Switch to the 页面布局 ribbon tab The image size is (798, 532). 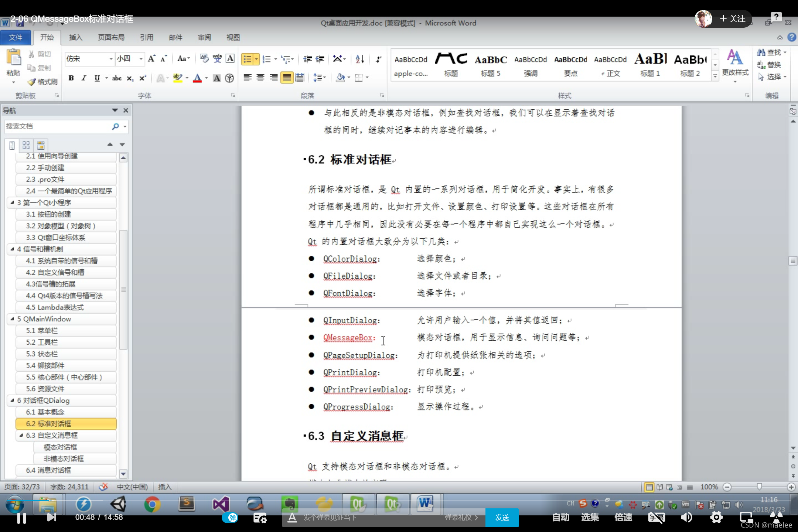[x=111, y=37]
